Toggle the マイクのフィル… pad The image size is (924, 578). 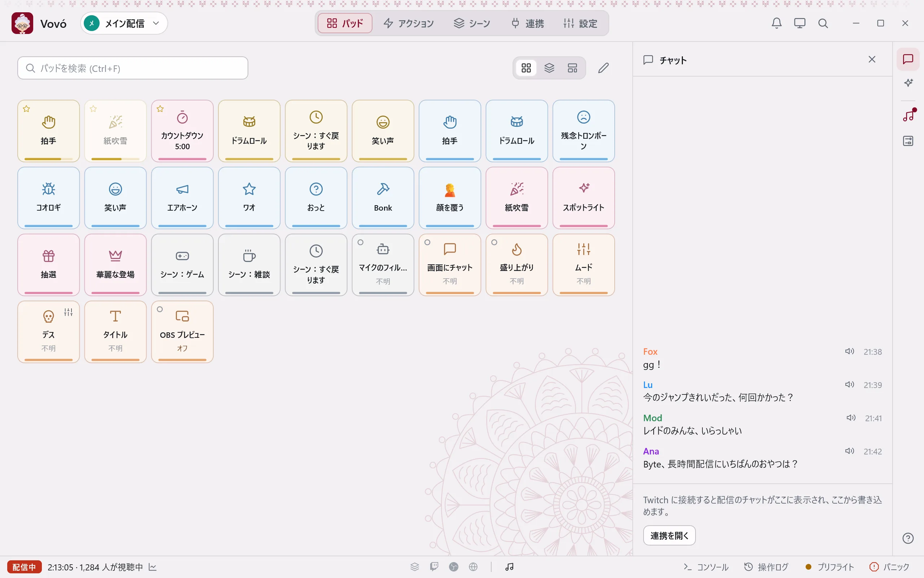pyautogui.click(x=383, y=264)
